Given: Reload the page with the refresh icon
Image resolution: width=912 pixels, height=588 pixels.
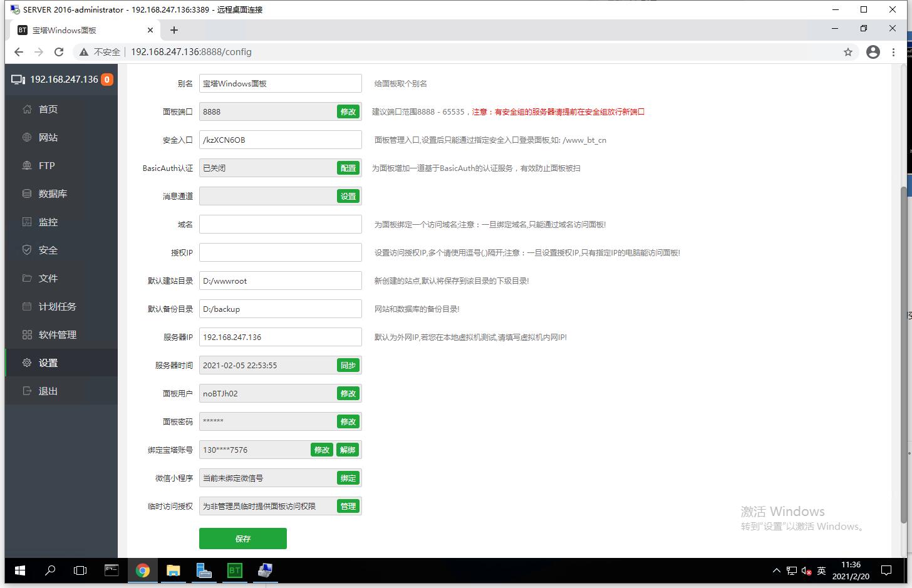Looking at the screenshot, I should pyautogui.click(x=59, y=52).
